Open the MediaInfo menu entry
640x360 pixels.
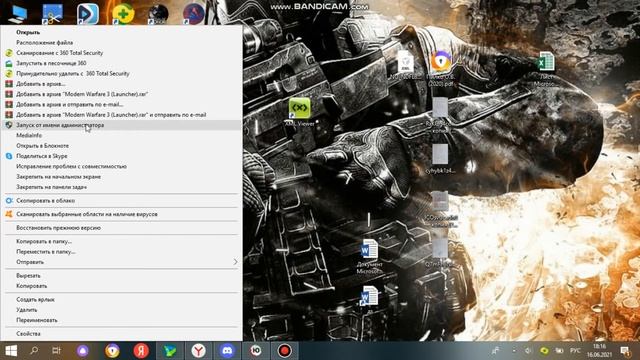tap(29, 136)
